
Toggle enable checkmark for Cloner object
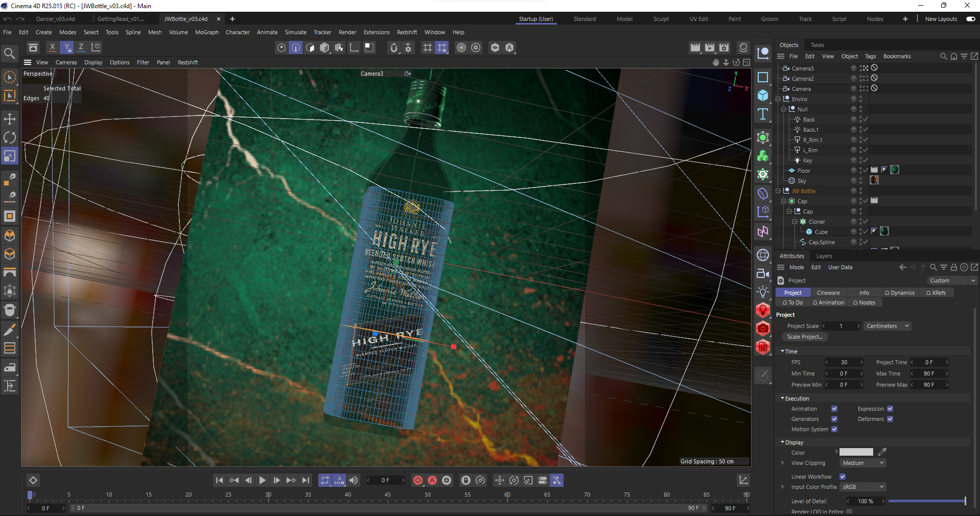(x=866, y=221)
